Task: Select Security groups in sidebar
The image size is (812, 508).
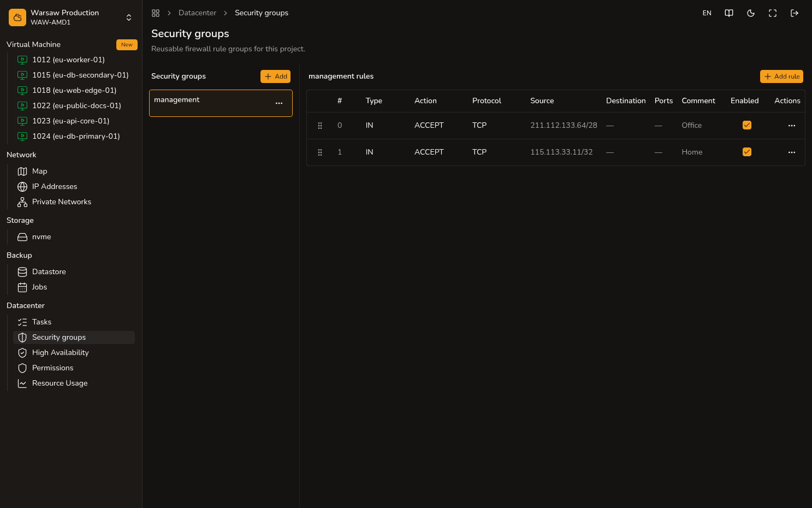Action: (74, 337)
